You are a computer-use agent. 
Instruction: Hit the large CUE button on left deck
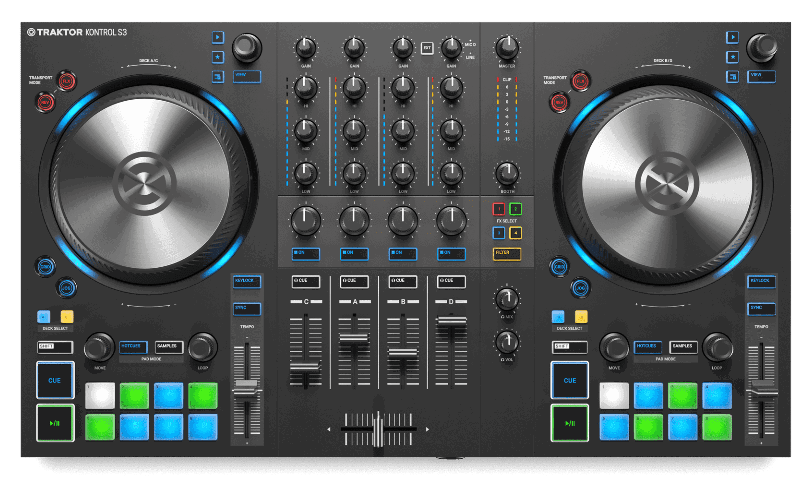click(x=55, y=380)
